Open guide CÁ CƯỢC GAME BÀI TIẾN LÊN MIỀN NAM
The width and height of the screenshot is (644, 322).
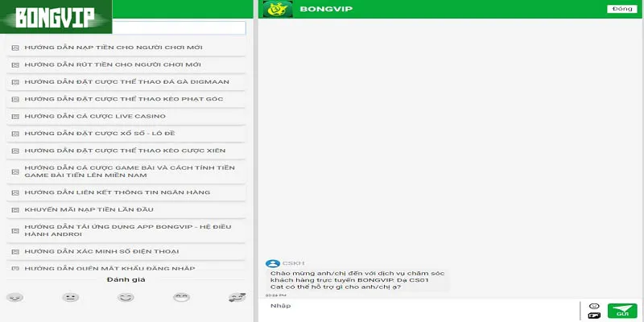(126, 171)
